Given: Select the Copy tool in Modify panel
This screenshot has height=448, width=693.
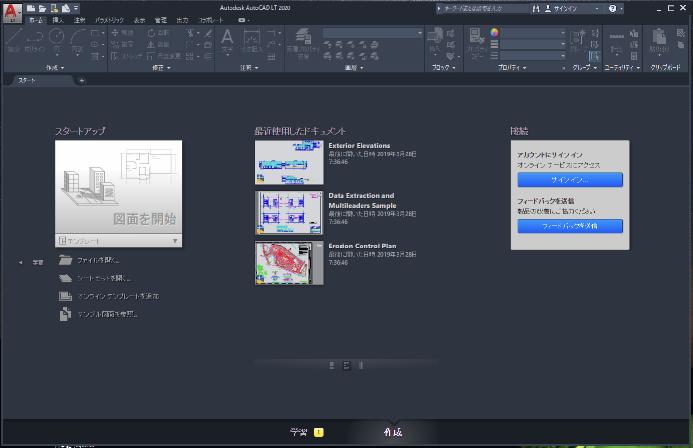Looking at the screenshot, I should (x=122, y=44).
